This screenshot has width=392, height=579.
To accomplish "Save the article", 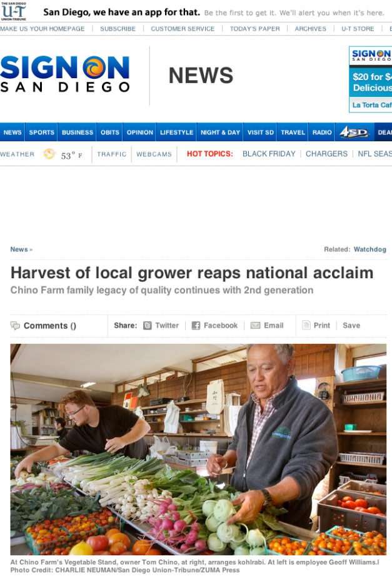I will click(x=351, y=325).
